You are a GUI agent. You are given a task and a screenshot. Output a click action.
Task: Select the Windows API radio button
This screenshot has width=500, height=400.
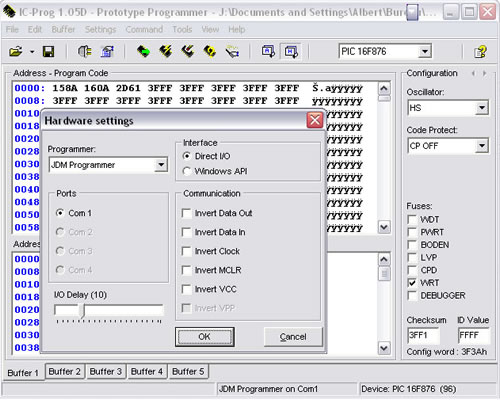point(187,171)
